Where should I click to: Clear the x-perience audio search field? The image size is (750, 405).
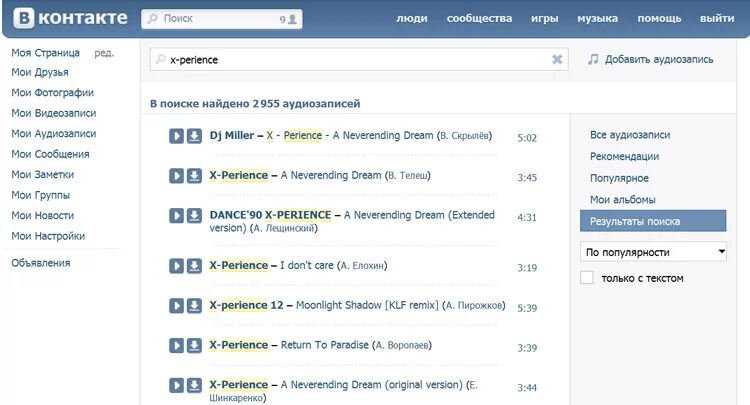coord(557,59)
